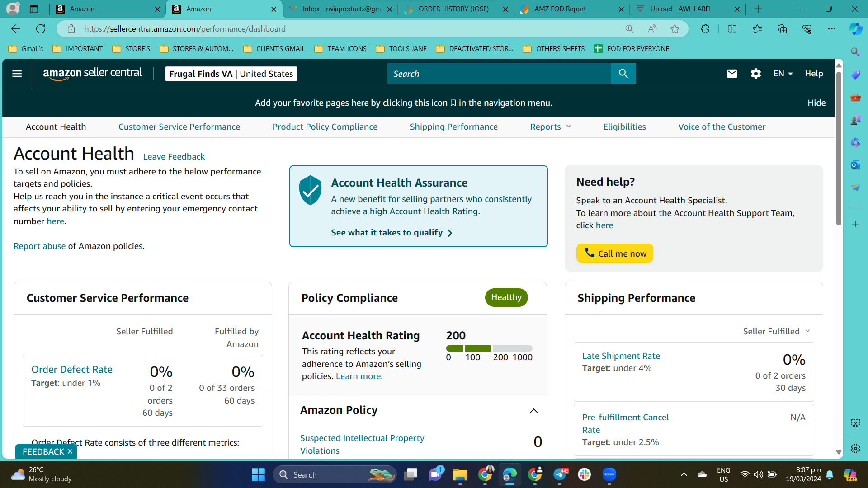This screenshot has width=868, height=488.
Task: Open Telegram from the taskbar
Action: [560, 474]
